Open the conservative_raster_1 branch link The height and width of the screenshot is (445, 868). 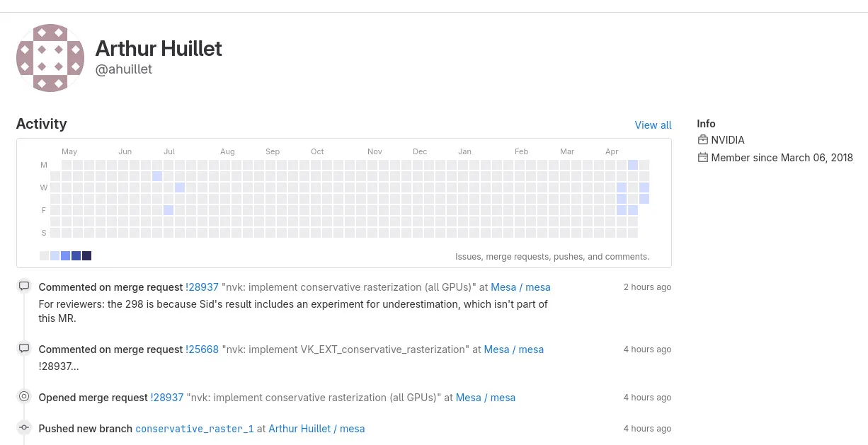[x=194, y=429]
